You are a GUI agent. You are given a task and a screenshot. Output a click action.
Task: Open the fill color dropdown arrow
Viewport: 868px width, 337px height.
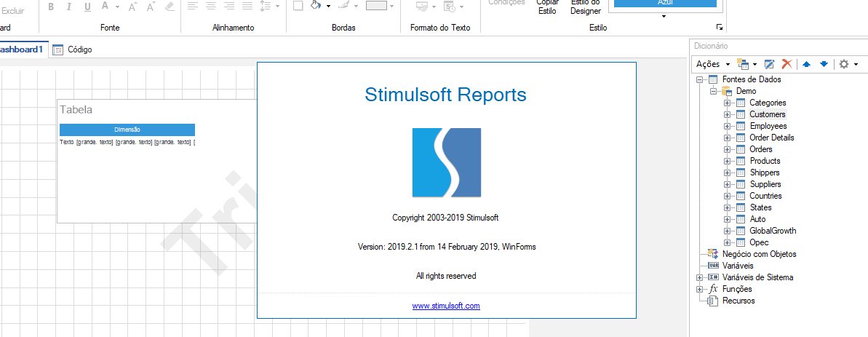tap(328, 7)
